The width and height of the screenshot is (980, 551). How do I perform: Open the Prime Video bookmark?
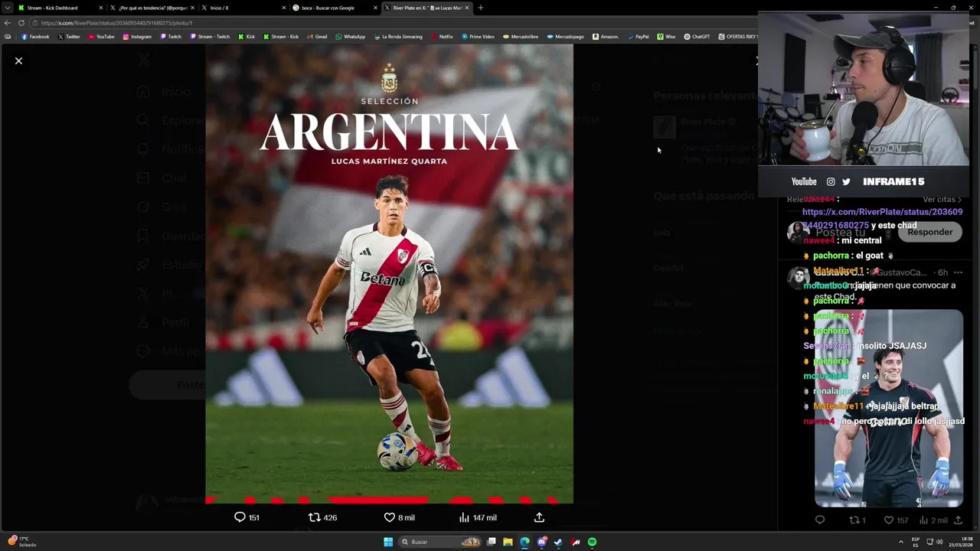click(478, 37)
